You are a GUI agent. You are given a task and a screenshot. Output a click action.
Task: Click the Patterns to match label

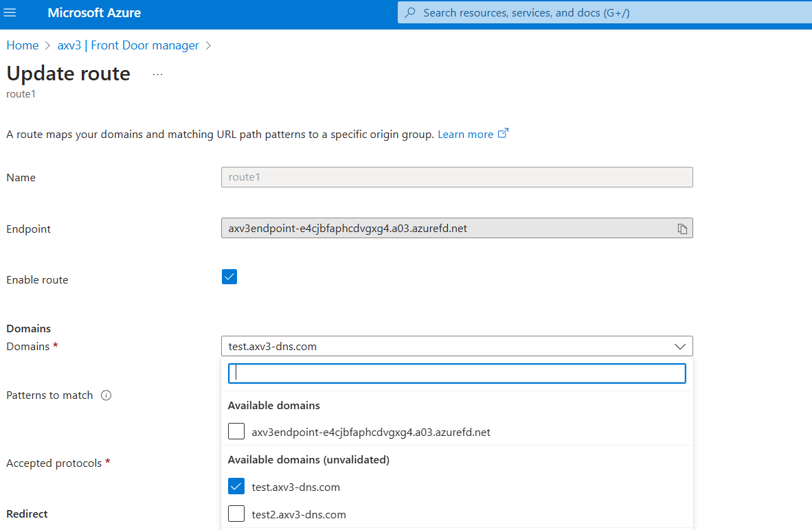coord(49,395)
